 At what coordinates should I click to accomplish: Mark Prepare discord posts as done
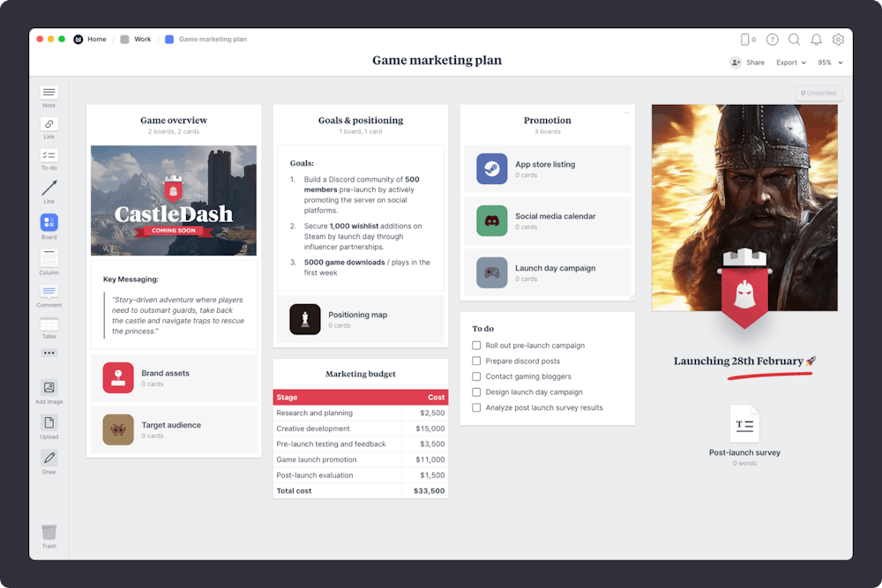pyautogui.click(x=476, y=361)
